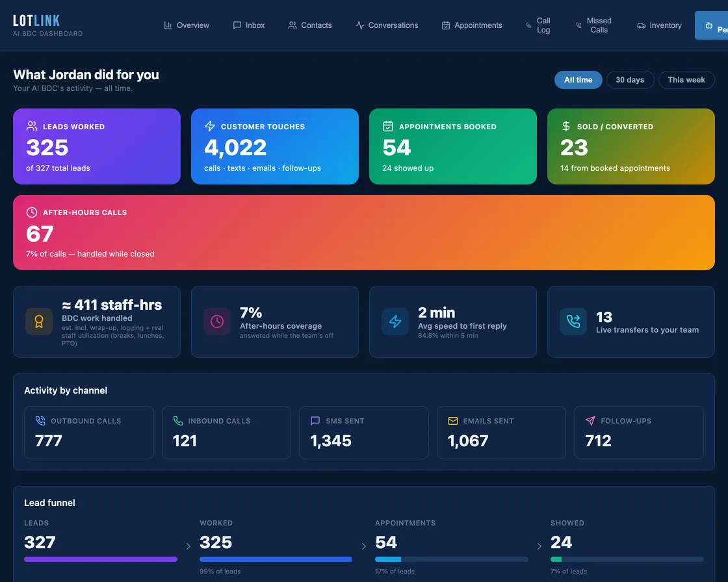Click "99% of leads" text
This screenshot has width=728, height=582.
220,572
